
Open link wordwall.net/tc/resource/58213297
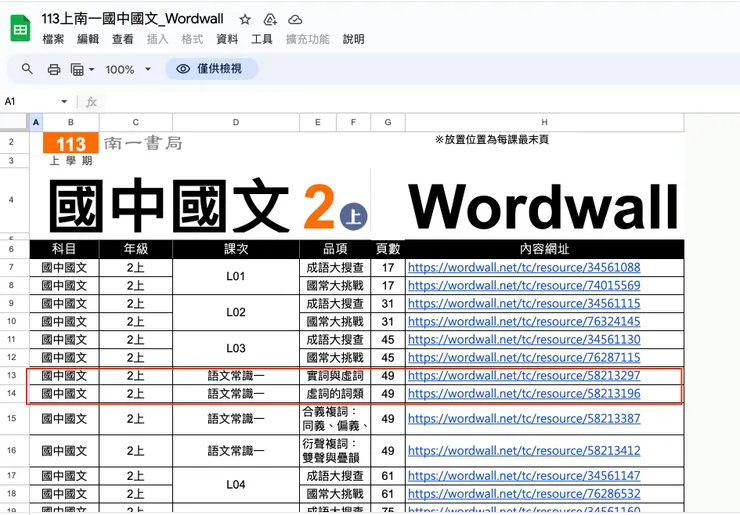point(524,375)
